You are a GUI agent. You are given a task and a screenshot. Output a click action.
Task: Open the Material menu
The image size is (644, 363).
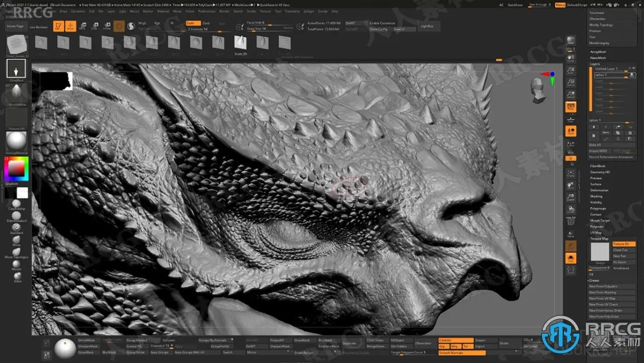tap(163, 11)
